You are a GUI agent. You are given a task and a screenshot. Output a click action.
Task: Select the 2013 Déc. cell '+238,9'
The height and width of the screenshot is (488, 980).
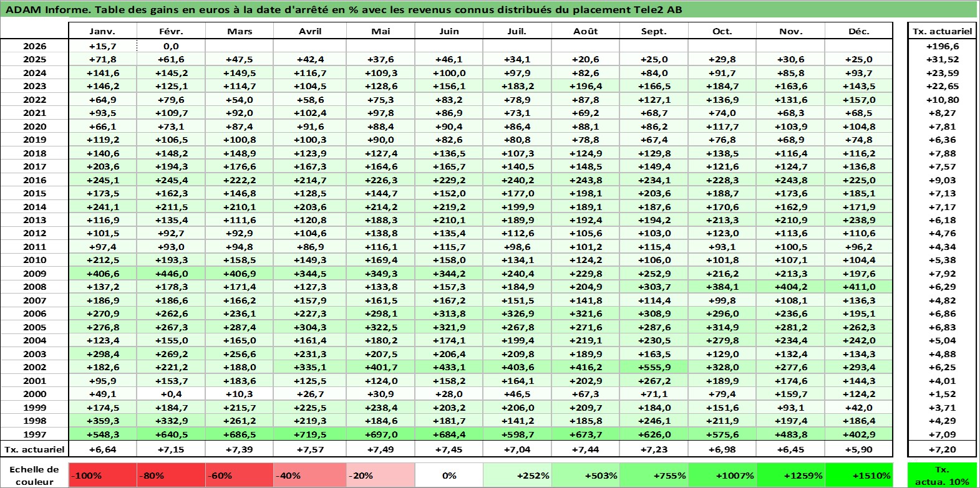pos(859,220)
